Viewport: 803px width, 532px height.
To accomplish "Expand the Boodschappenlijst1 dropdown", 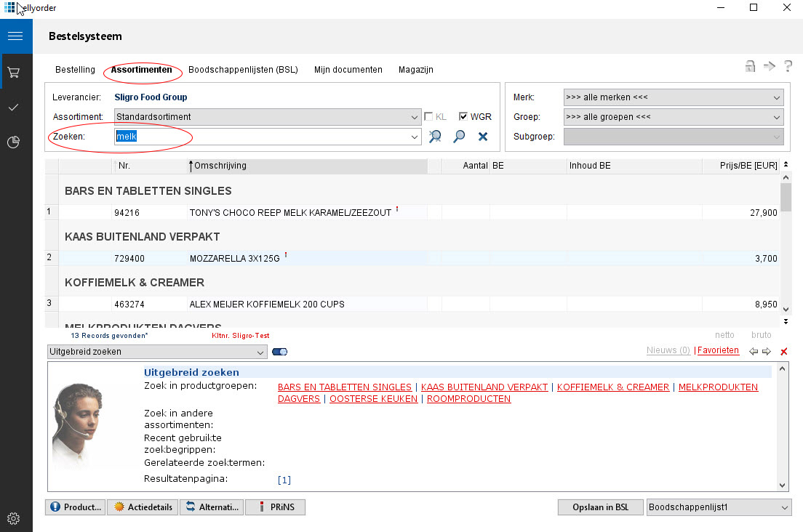I will pos(719,507).
